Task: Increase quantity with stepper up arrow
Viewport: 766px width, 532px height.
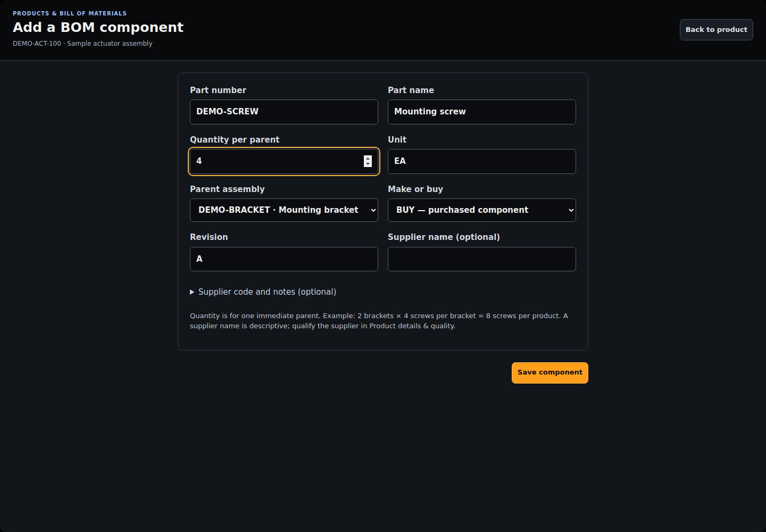Action: point(368,158)
